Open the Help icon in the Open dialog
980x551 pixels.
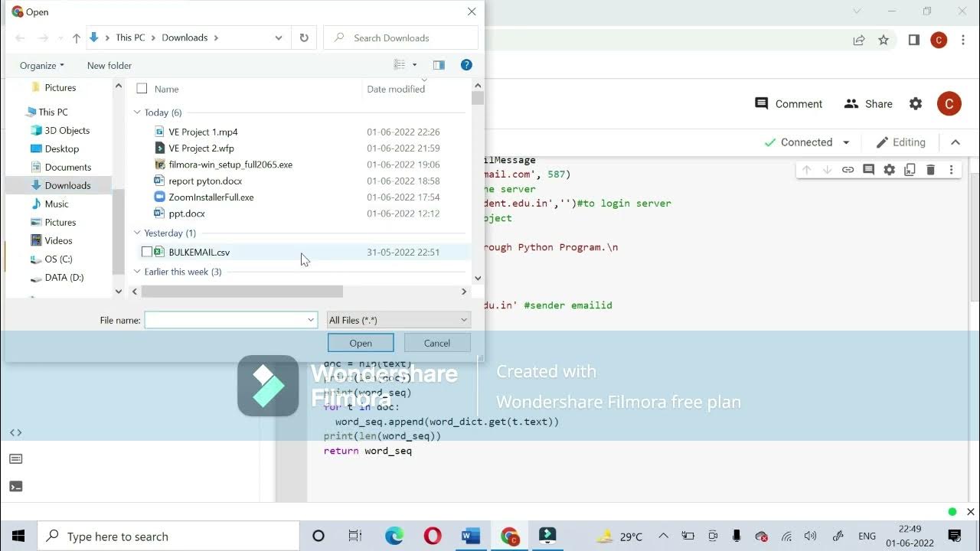(x=466, y=65)
